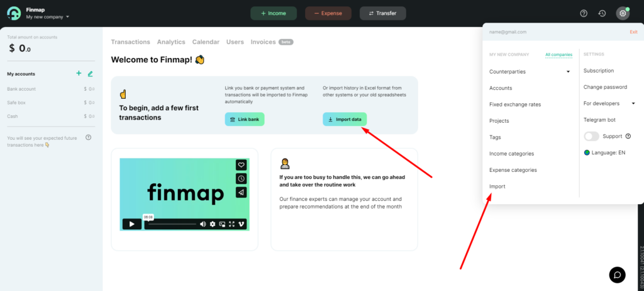
Task: Open Expense categories menu item
Action: pyautogui.click(x=513, y=170)
